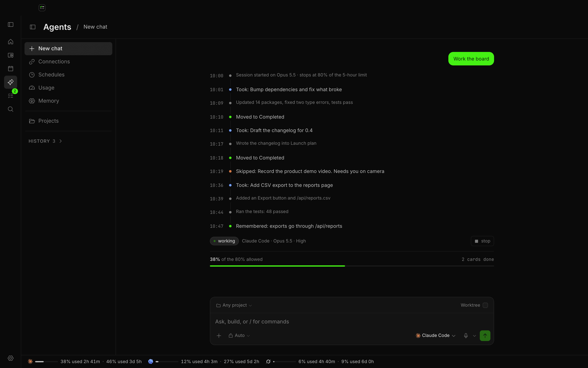Open Connections in the sidebar
The image size is (588, 368).
tap(68, 62)
